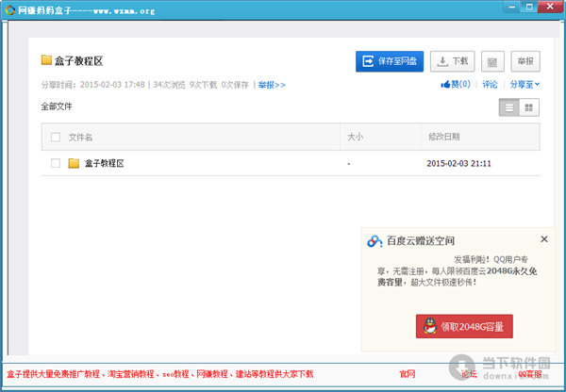The width and height of the screenshot is (566, 392).
Task: Click the 举报 button at top right
Action: (525, 61)
